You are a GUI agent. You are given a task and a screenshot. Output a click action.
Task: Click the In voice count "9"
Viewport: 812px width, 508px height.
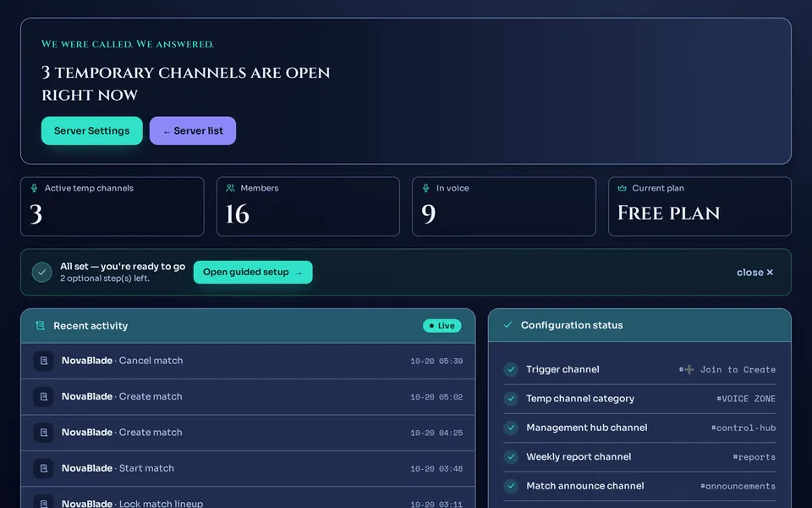(428, 214)
